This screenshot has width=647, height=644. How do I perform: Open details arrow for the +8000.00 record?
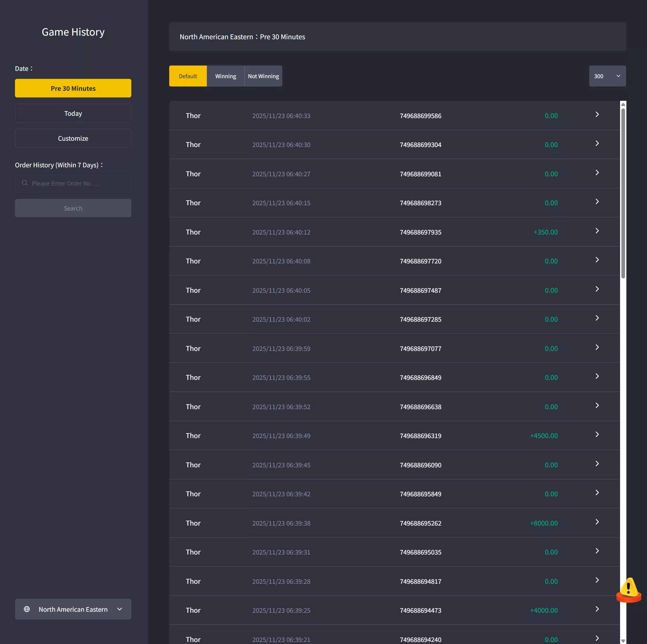[x=597, y=522]
